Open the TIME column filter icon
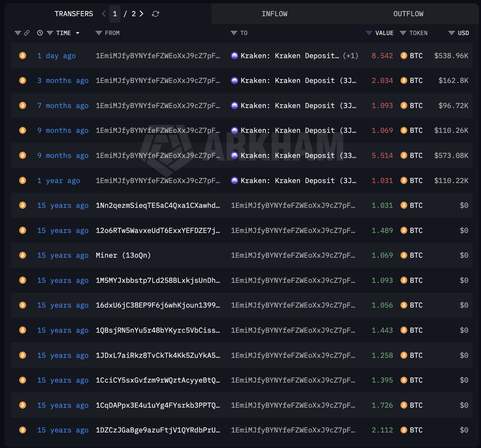This screenshot has height=448, width=481. click(x=50, y=33)
